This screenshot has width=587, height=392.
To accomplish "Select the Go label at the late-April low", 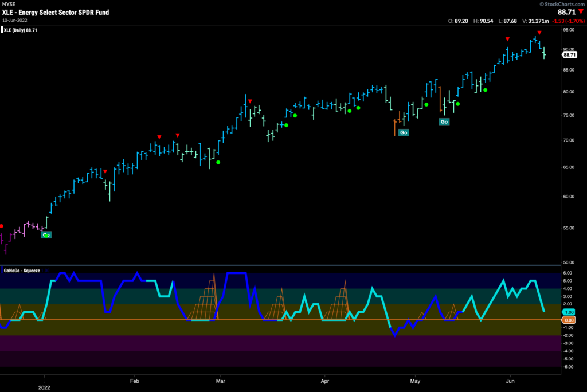I will [404, 132].
